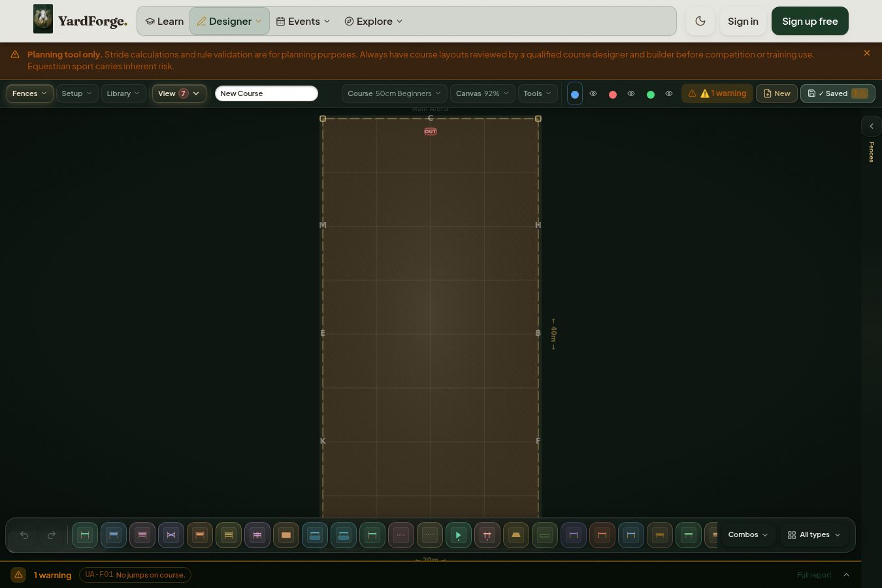
Task: Select the pink stacked-rails fence tool
Action: tap(142, 535)
